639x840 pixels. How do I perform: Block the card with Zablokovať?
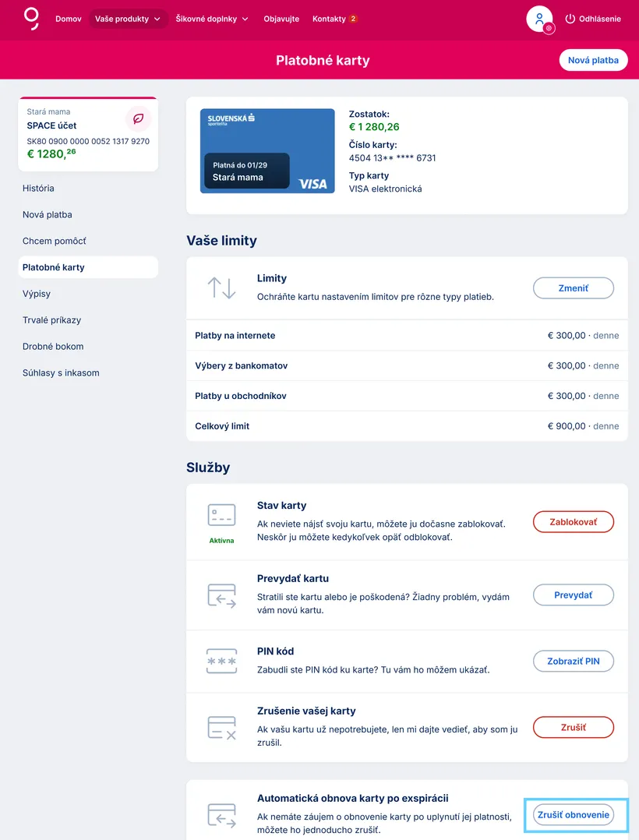point(573,521)
